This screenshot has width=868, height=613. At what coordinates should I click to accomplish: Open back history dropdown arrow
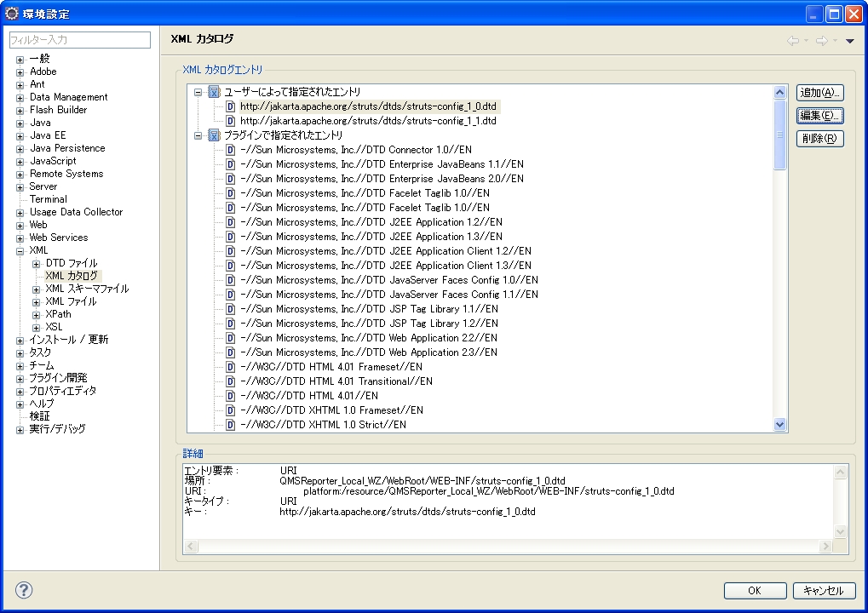806,41
